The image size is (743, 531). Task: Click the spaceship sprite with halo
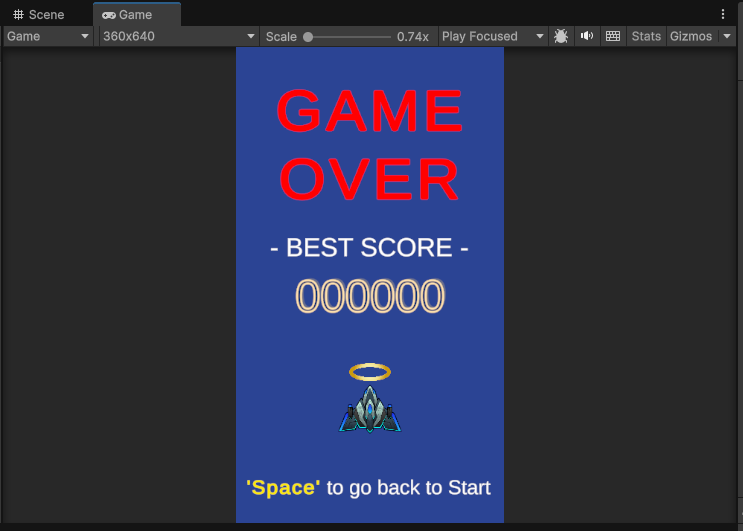370,398
